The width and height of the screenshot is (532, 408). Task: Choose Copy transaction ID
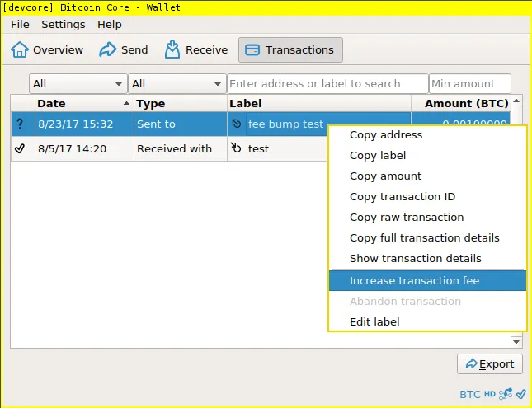[427, 197]
